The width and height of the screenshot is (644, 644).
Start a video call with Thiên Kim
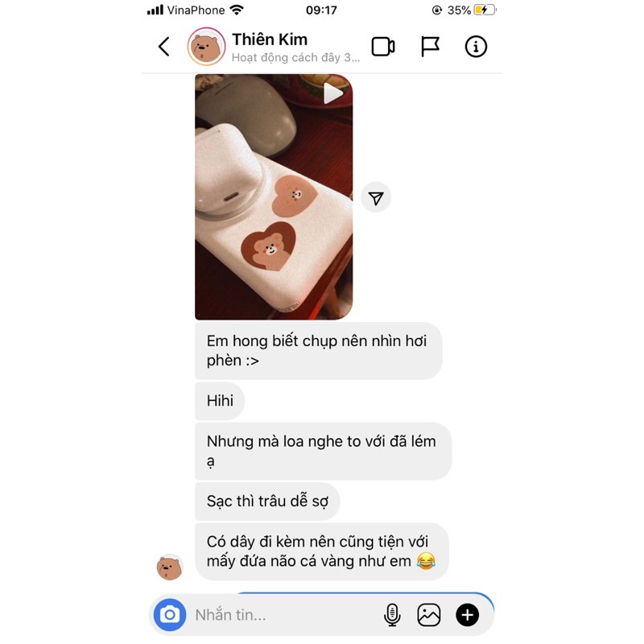[x=383, y=47]
